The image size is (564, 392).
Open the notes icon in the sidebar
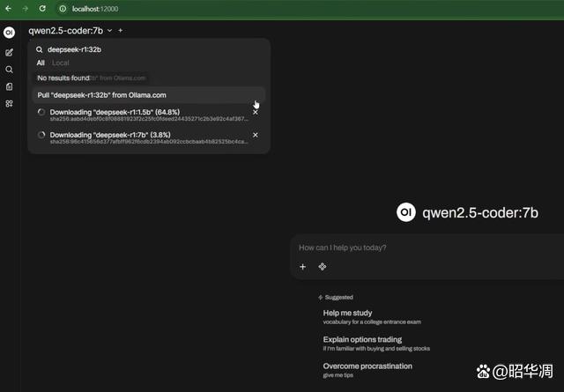click(x=9, y=86)
